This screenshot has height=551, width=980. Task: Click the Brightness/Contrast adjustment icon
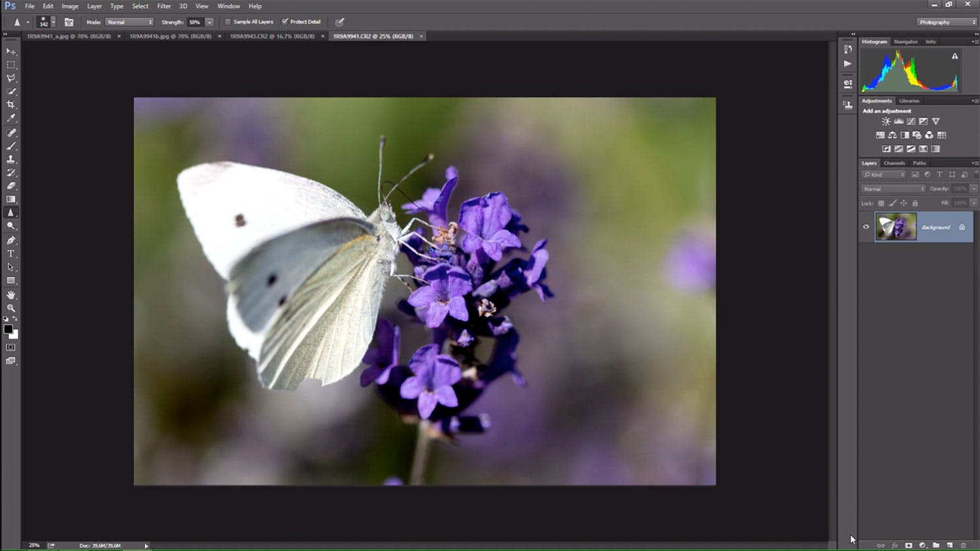coord(886,121)
